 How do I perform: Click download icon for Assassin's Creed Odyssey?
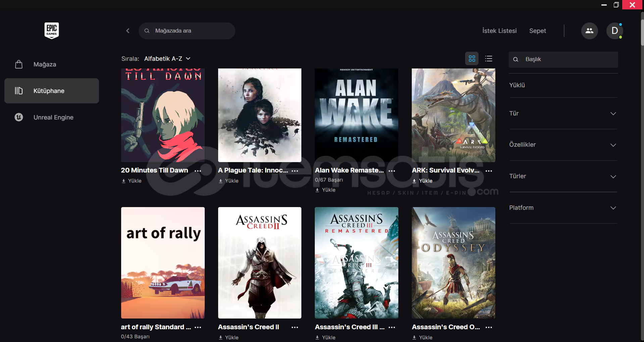coord(414,338)
